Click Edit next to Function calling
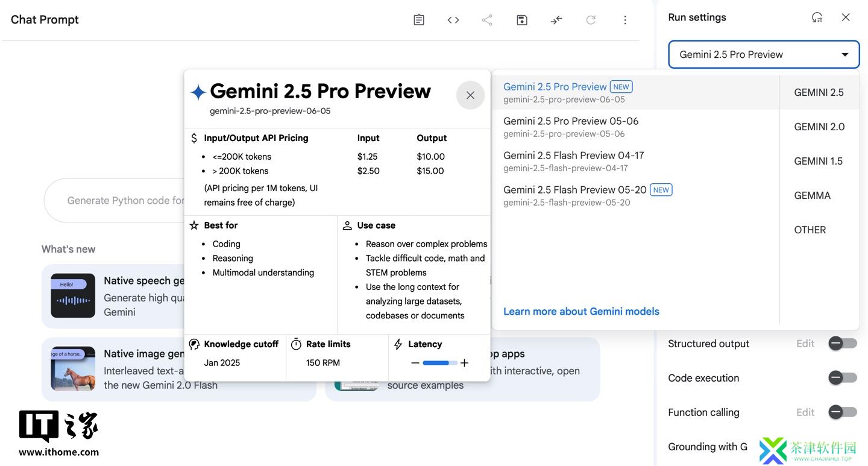The image size is (868, 466). click(805, 412)
